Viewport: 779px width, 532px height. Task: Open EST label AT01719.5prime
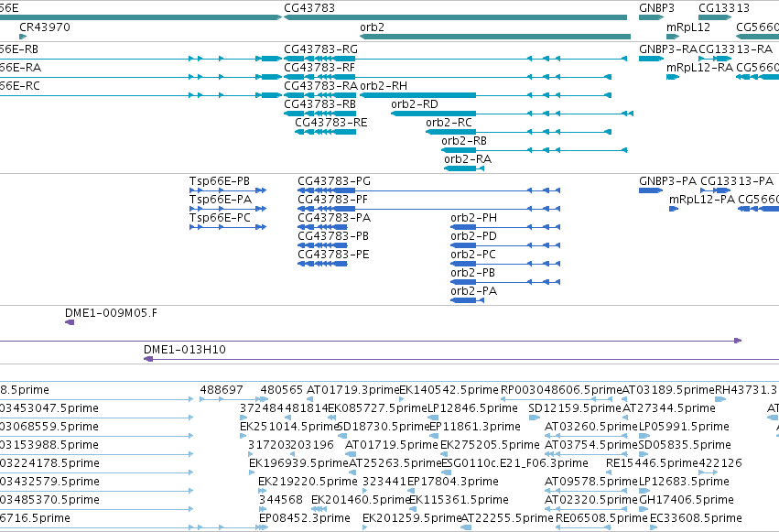point(392,445)
